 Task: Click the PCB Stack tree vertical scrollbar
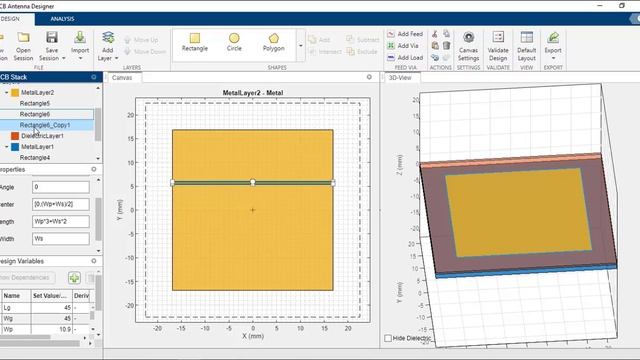[98, 124]
